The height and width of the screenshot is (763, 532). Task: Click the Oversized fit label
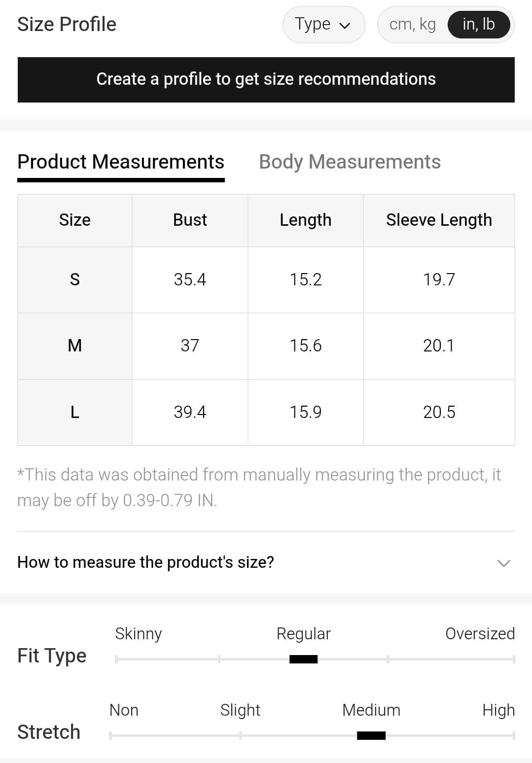480,633
